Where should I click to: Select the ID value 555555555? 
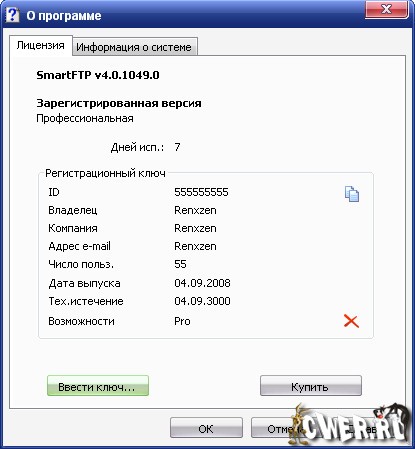tap(201, 192)
